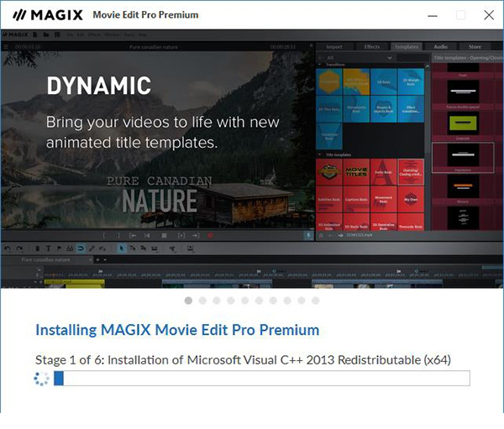Click the lightning bolt icon beside transport
This screenshot has width=504, height=429.
[x=308, y=236]
